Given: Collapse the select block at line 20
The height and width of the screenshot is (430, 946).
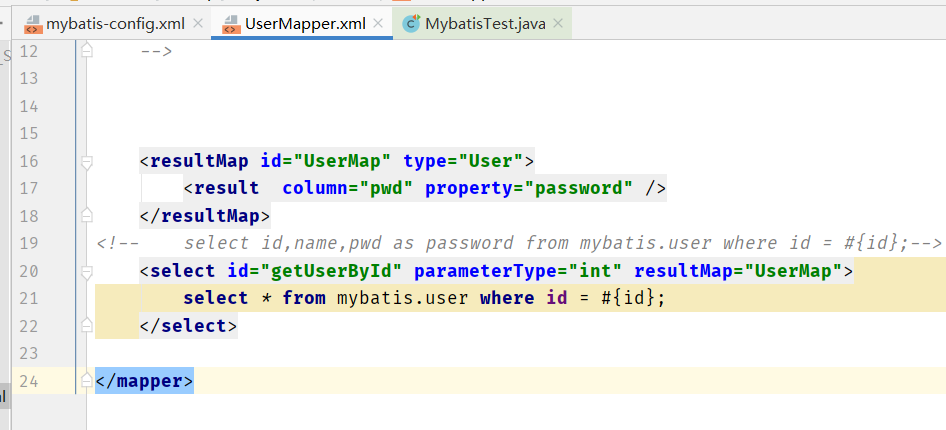Looking at the screenshot, I should (87, 271).
